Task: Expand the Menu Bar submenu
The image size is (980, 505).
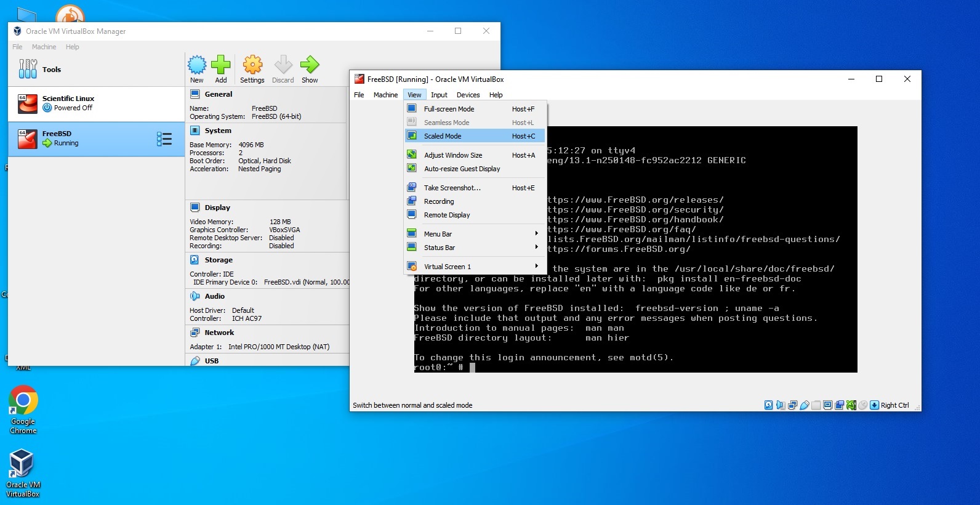Action: tap(438, 234)
